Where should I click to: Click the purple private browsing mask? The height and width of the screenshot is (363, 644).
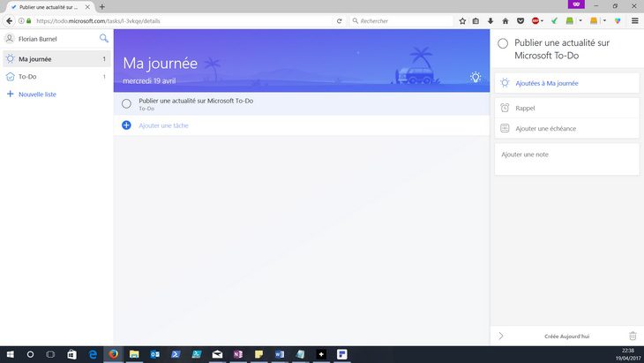point(576,4)
